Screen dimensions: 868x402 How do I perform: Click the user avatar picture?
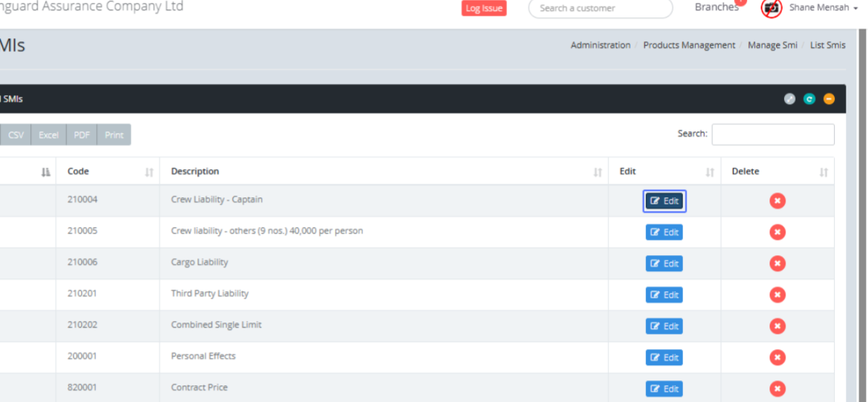(772, 8)
